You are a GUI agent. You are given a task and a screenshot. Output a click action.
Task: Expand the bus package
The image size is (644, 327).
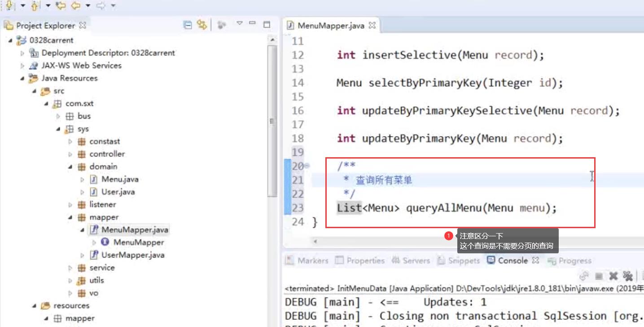pos(58,116)
